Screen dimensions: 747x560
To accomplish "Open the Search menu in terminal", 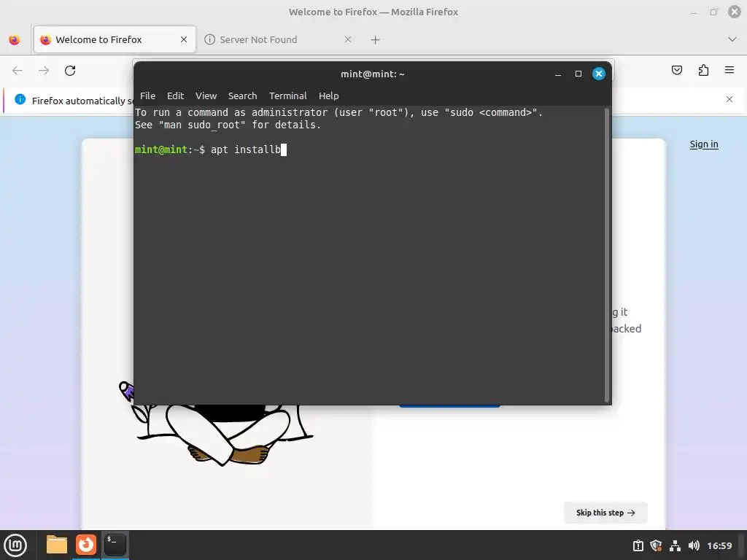I will click(x=242, y=96).
